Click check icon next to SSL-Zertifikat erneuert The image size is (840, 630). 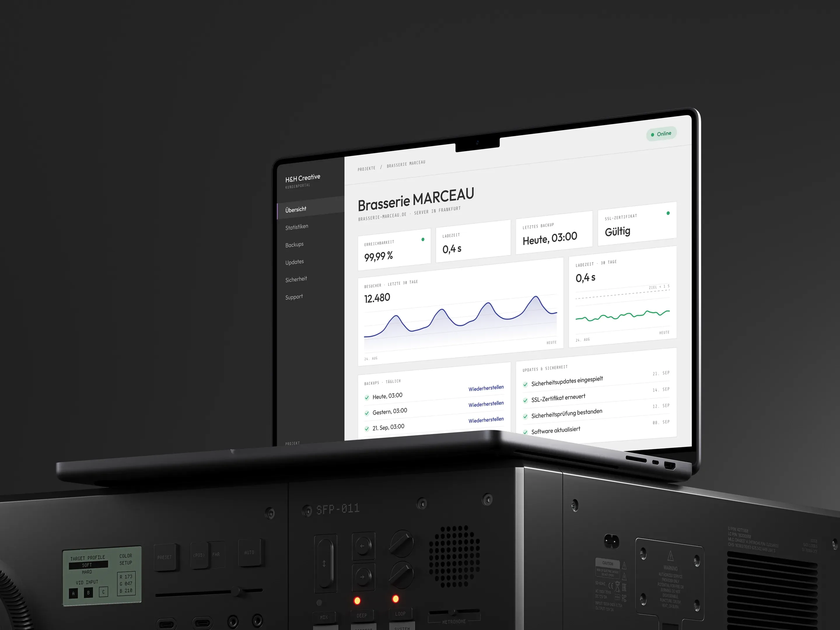coord(525,400)
